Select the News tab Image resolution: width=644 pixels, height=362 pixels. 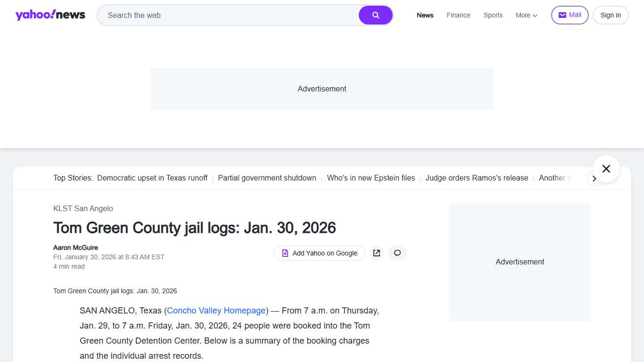pyautogui.click(x=425, y=15)
